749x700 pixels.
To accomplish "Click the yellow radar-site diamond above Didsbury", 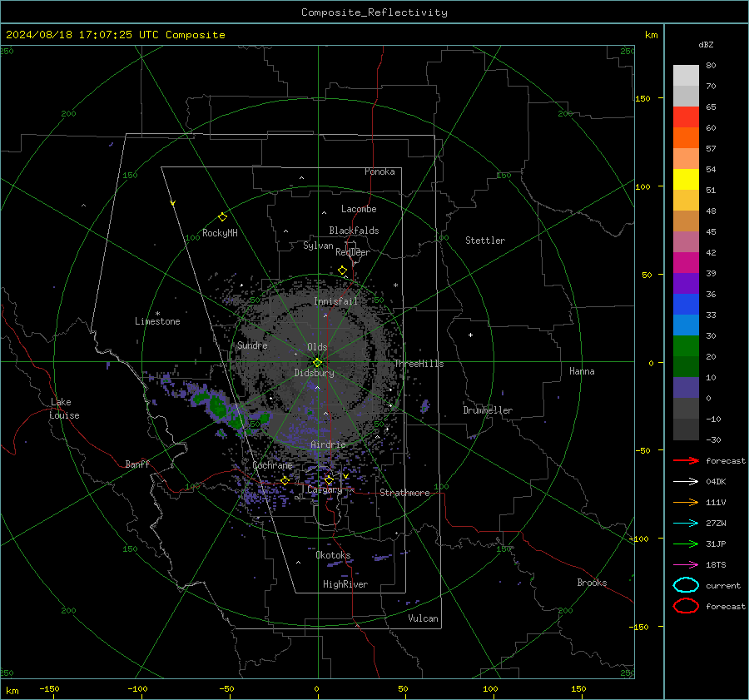I will 318,363.
